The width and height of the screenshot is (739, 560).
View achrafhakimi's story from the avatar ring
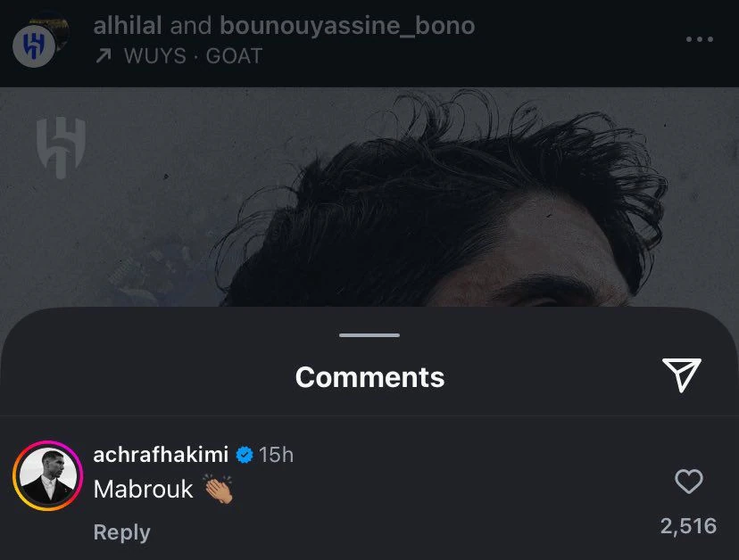pyautogui.click(x=46, y=475)
